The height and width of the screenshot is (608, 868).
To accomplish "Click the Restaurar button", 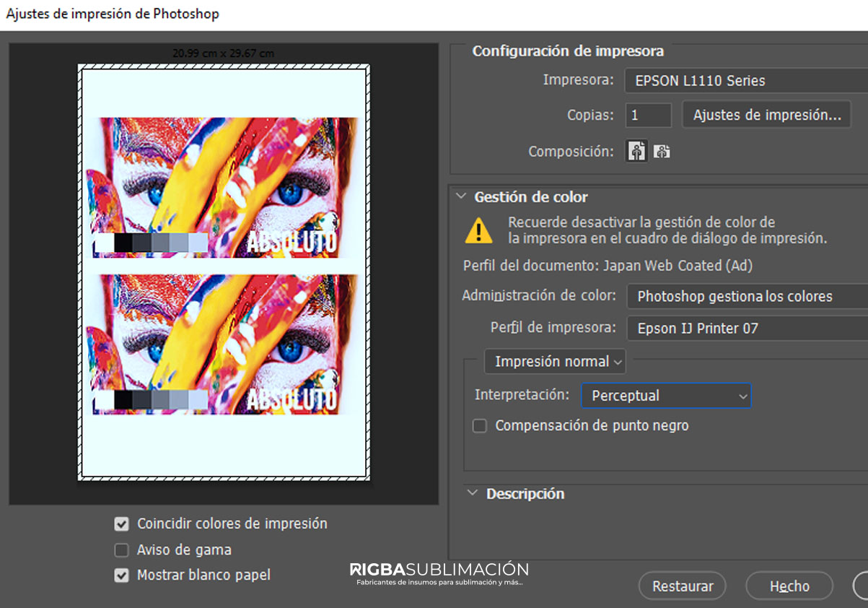I will click(x=683, y=586).
